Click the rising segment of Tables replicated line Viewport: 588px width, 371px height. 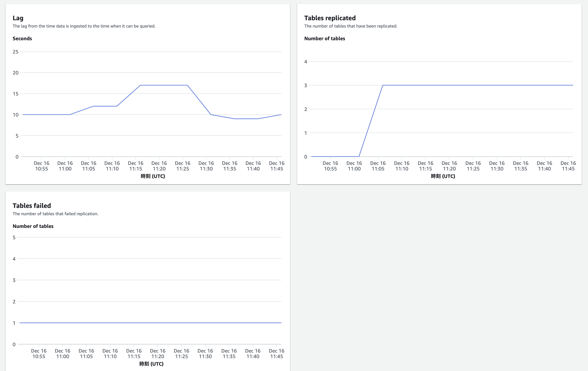point(371,121)
